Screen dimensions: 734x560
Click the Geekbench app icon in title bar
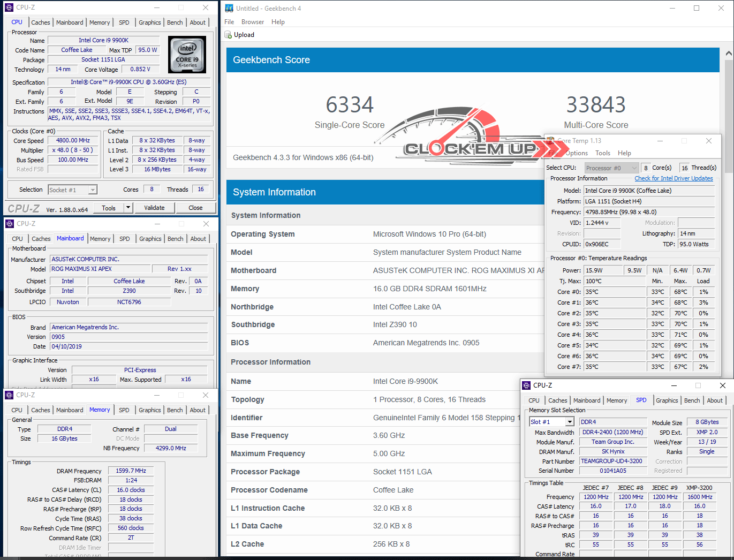point(229,8)
